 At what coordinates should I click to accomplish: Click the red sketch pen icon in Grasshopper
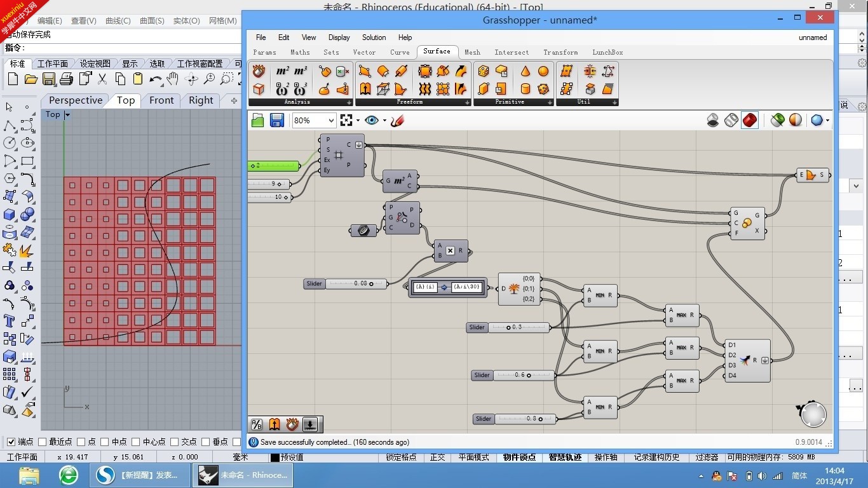tap(398, 120)
